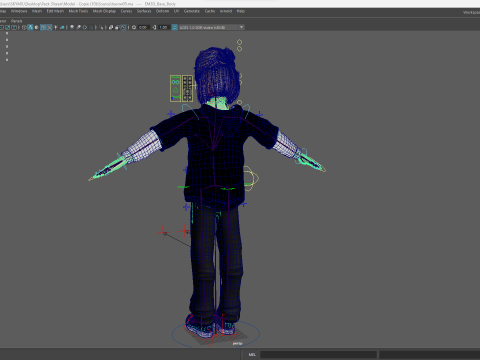The height and width of the screenshot is (360, 480).
Task: Toggle X-ray display mode
Action: [x=111, y=27]
